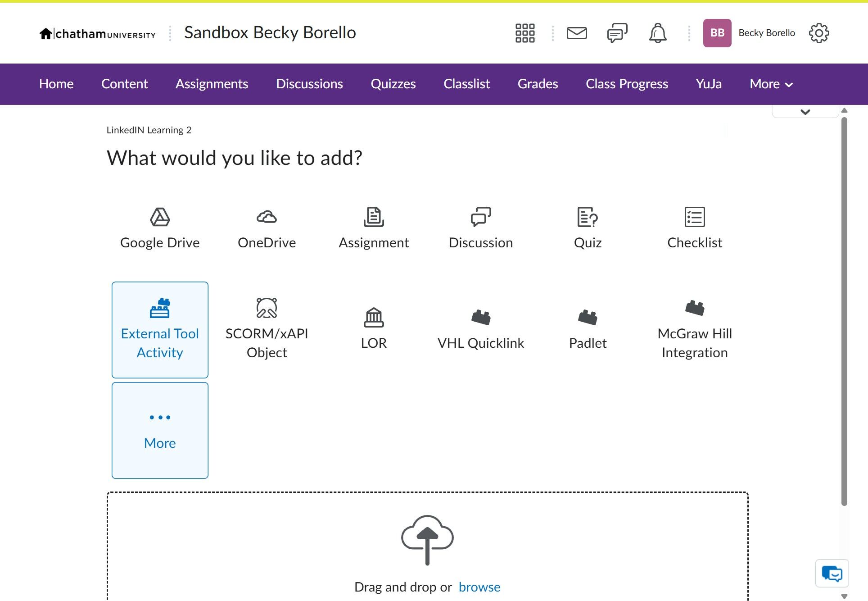Add a Google Drive item
Image resolution: width=868 pixels, height=601 pixels.
pyautogui.click(x=160, y=228)
